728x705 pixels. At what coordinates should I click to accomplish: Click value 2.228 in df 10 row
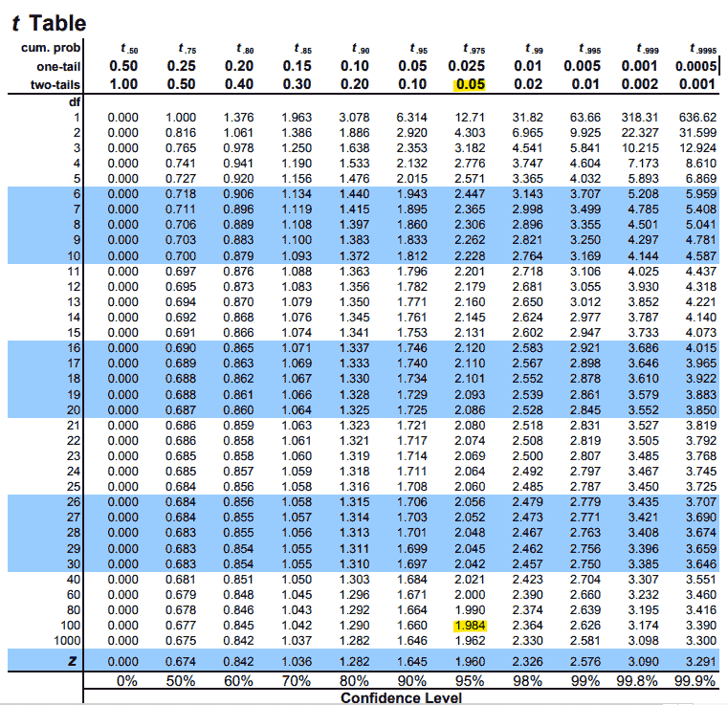470,256
